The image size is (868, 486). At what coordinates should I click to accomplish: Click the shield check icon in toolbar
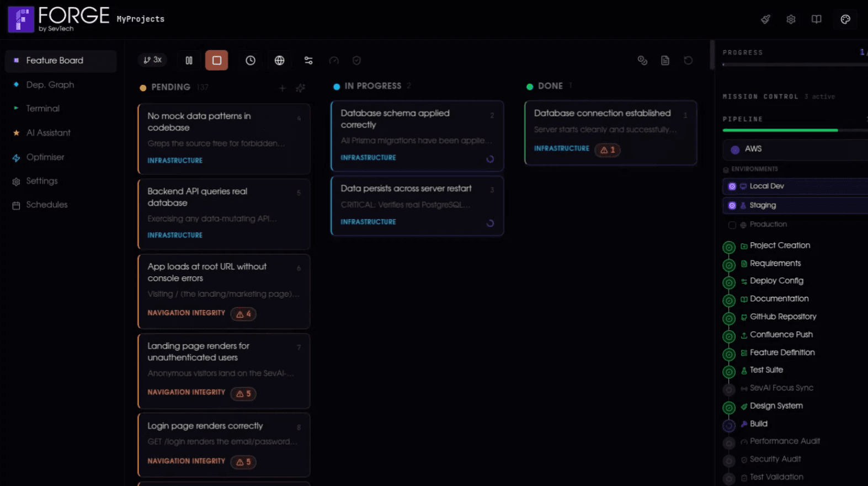(x=356, y=61)
